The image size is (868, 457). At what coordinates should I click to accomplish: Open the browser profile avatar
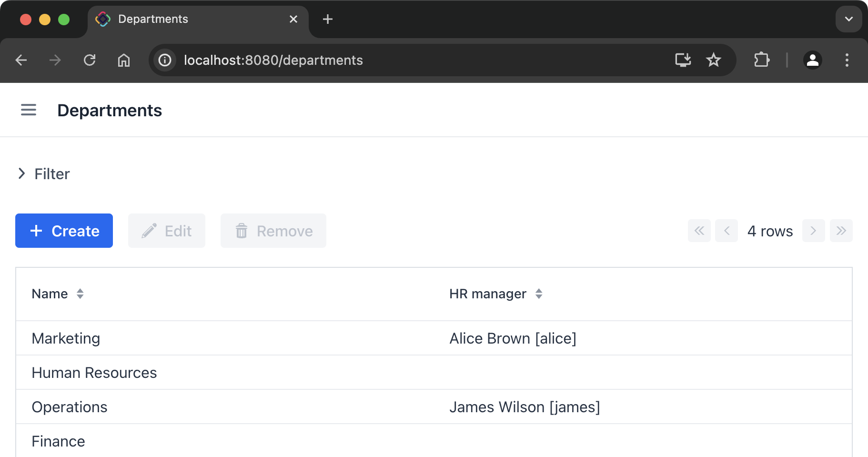[x=812, y=60]
